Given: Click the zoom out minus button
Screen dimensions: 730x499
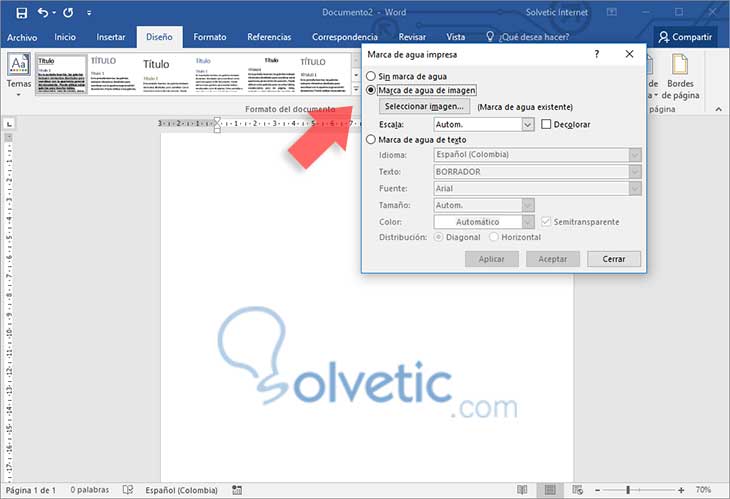Looking at the screenshot, I should pyautogui.click(x=597, y=490).
